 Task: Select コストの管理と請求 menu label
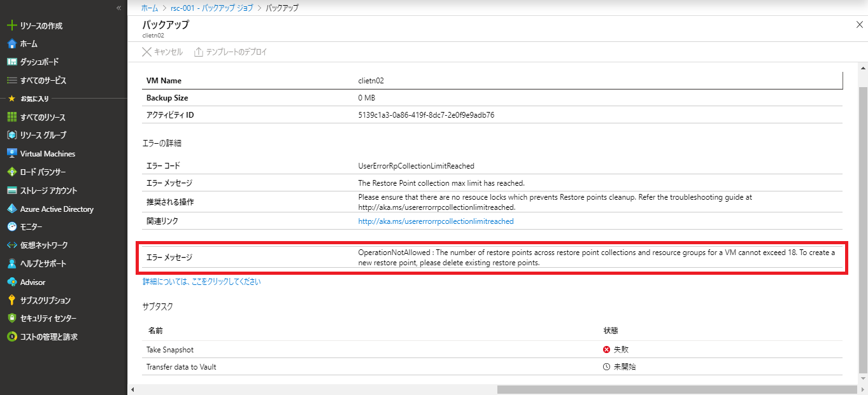[x=49, y=337]
